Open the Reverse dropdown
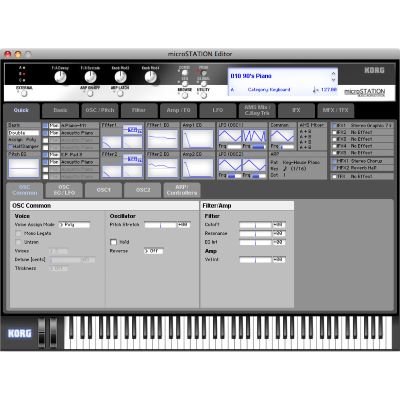This screenshot has width=400, height=400. point(153,251)
